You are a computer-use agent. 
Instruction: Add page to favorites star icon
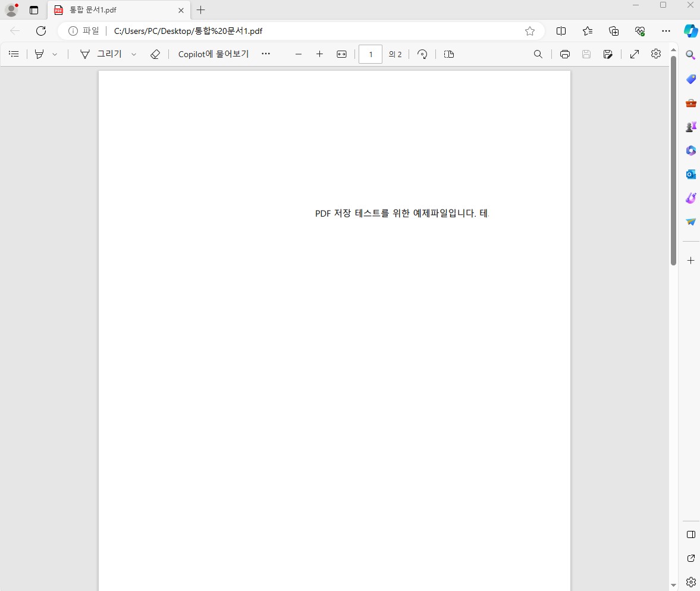[x=530, y=31]
